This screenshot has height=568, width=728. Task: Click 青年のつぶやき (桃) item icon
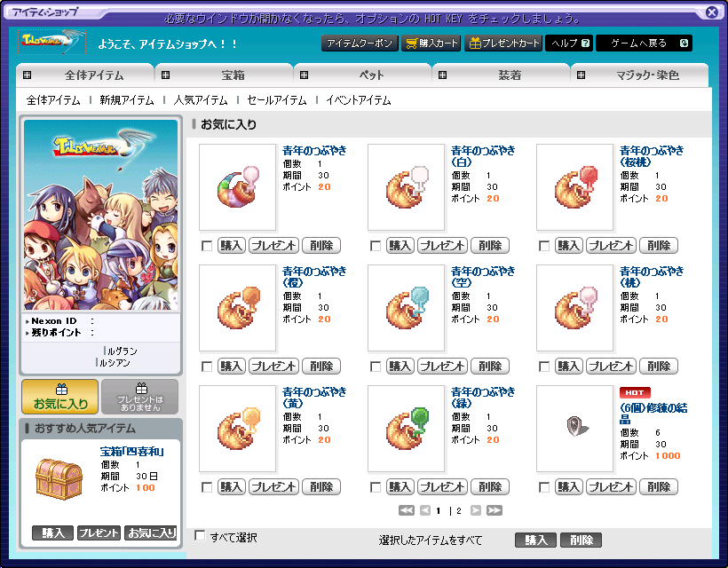[x=574, y=308]
